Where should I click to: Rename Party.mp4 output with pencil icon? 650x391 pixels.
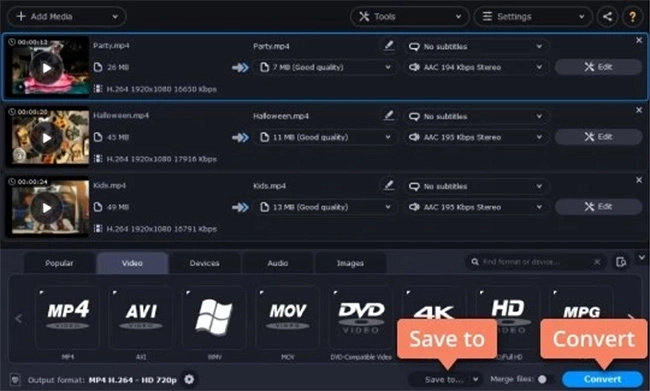coord(388,46)
